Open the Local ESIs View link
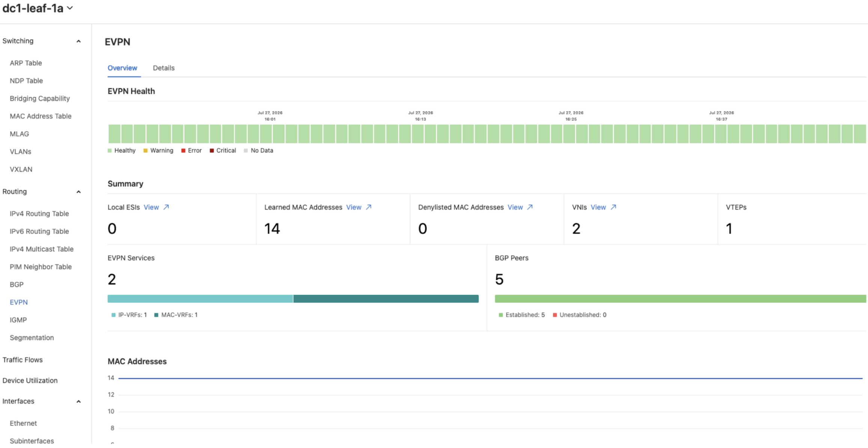This screenshot has height=448, width=868. (x=151, y=207)
